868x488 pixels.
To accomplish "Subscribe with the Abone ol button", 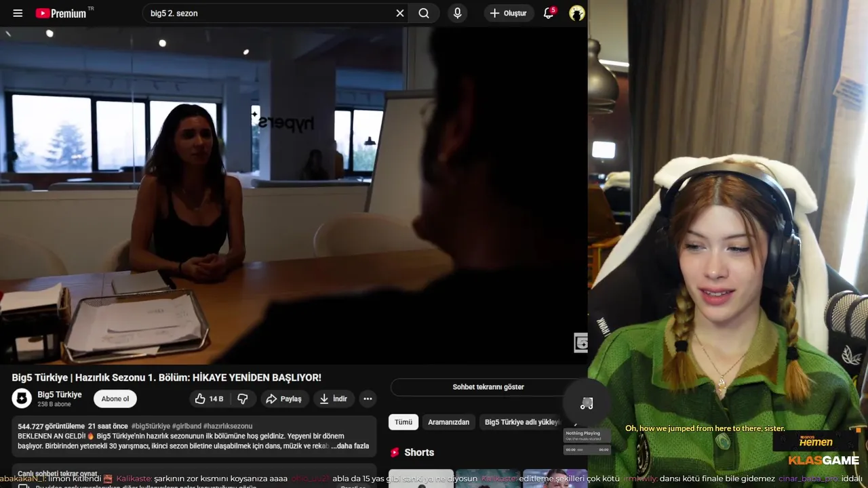I will 115,399.
